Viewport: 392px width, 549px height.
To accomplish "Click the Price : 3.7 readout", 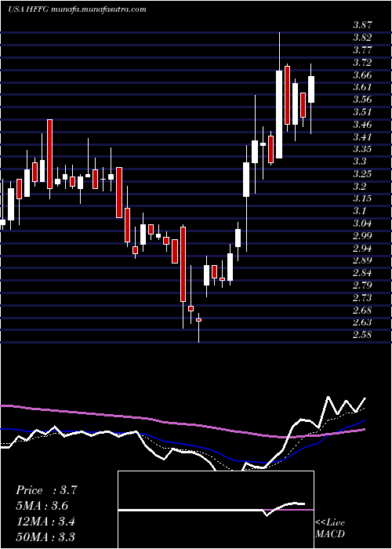I will pyautogui.click(x=46, y=490).
